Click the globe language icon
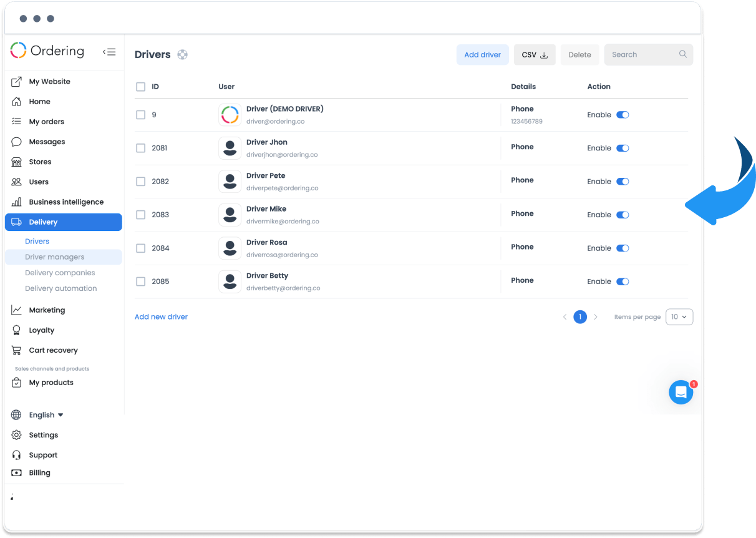Screen dimensions: 756x538 point(17,415)
